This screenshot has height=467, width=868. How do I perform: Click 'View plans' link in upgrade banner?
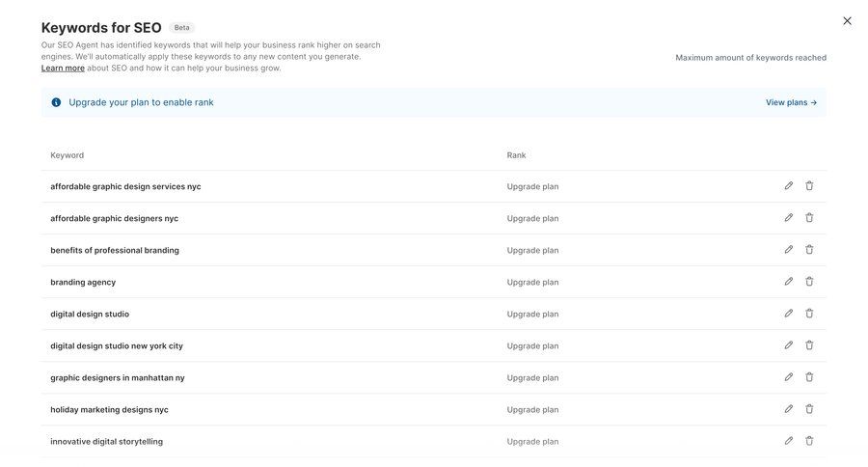coord(791,102)
